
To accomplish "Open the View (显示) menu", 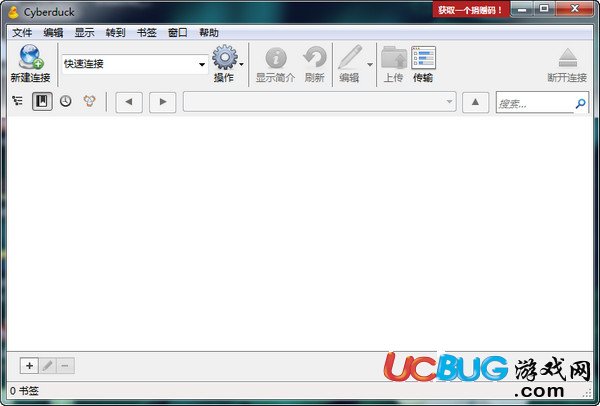I will click(84, 33).
